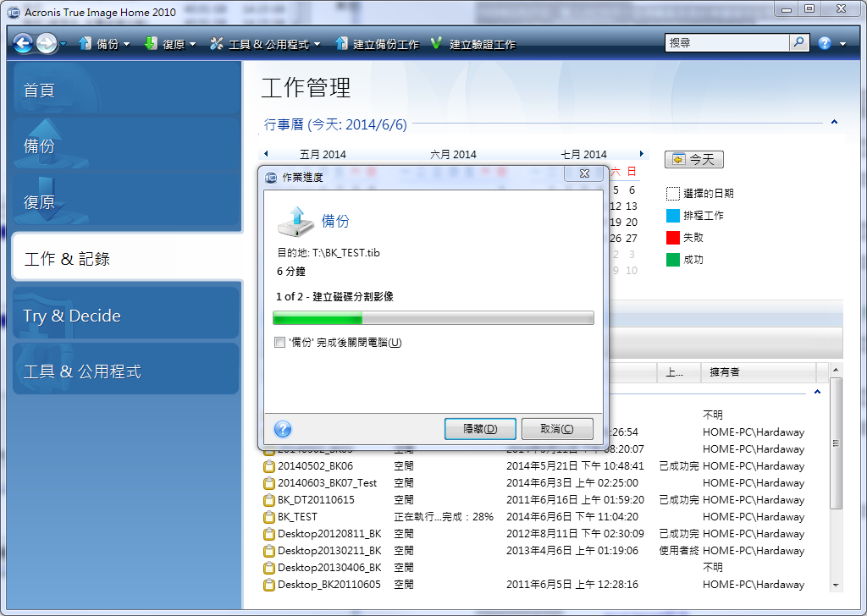Go to next month in calendar
The height and width of the screenshot is (616, 867).
point(642,154)
